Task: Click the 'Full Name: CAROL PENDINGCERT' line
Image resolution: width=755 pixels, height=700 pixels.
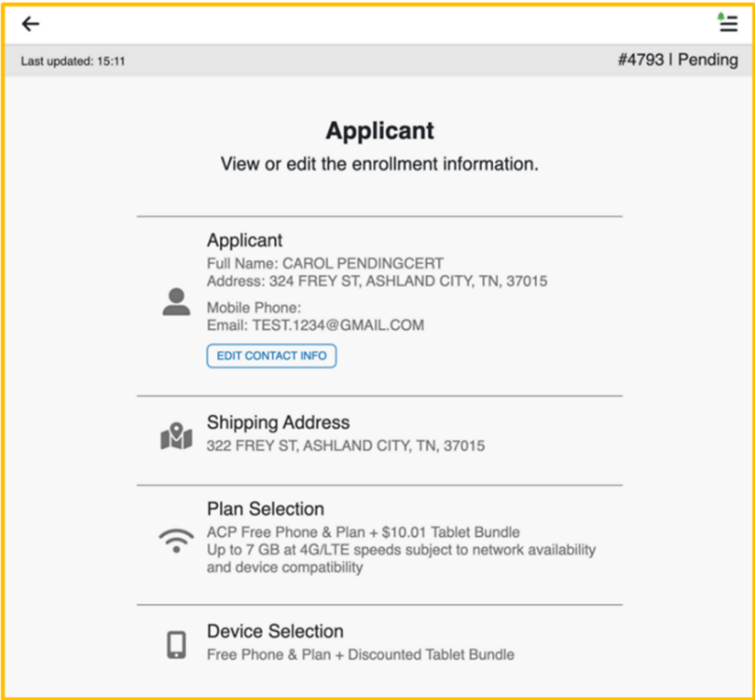Action: [325, 264]
